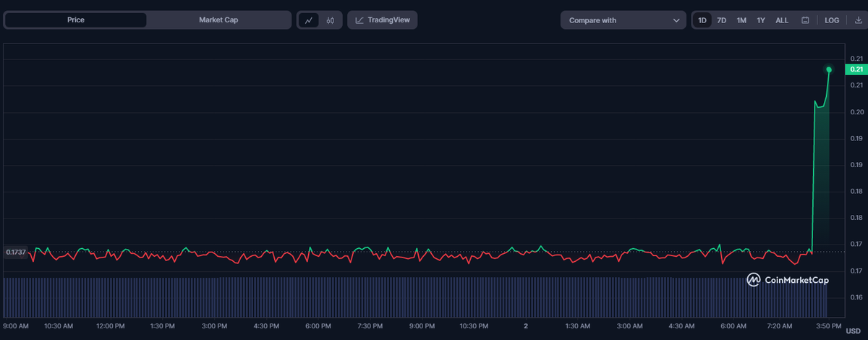Screen dimensions: 868x340
Task: Click the green price endpoint marker
Action: click(x=829, y=69)
